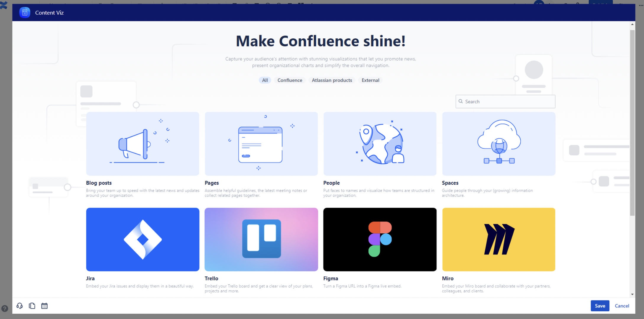Click the vertical scrollbar thumb
644x319 pixels.
pyautogui.click(x=632, y=123)
